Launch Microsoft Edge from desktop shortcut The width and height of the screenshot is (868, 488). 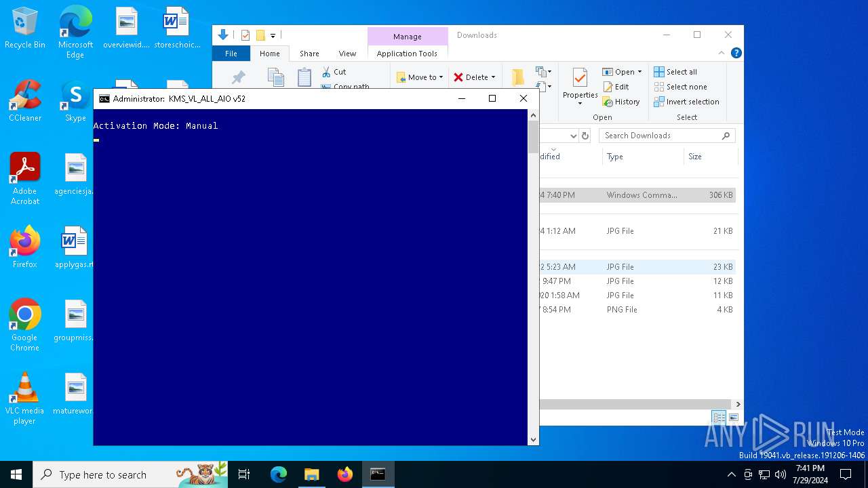[75, 33]
